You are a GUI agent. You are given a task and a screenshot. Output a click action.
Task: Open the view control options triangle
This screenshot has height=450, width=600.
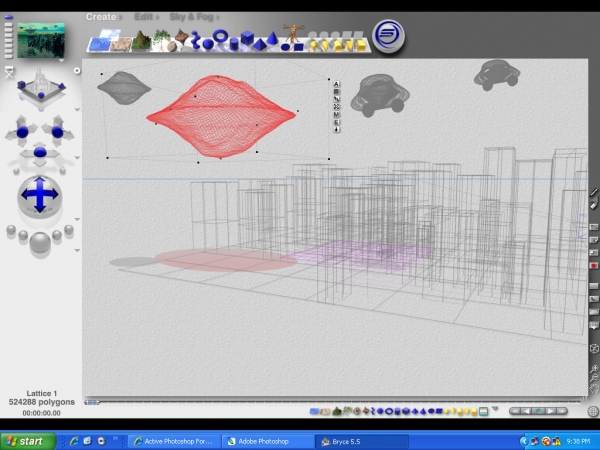77,110
